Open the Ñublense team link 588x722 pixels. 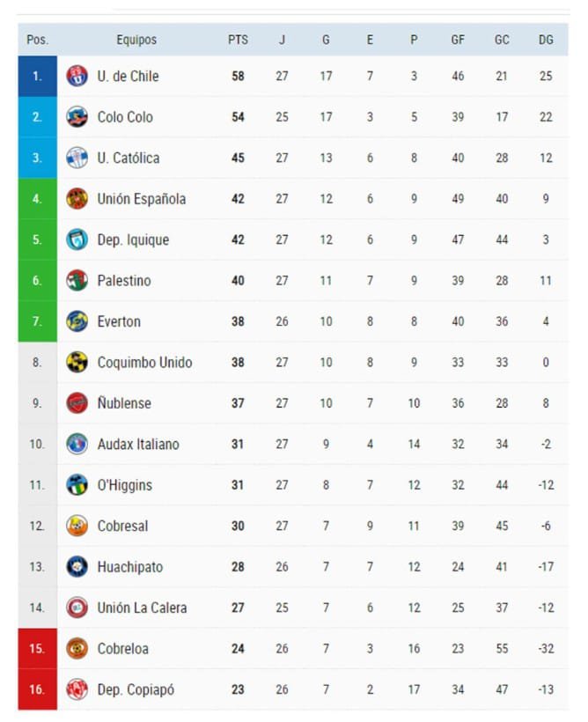click(124, 403)
